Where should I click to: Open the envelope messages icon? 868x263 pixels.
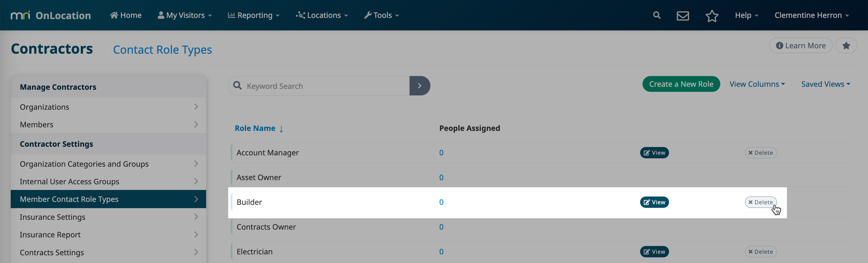[x=683, y=16]
